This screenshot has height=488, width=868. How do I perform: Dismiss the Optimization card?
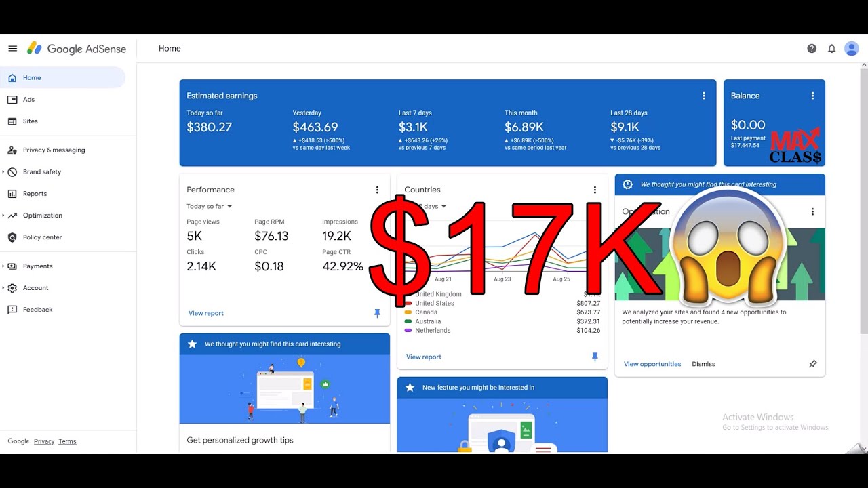[703, 364]
